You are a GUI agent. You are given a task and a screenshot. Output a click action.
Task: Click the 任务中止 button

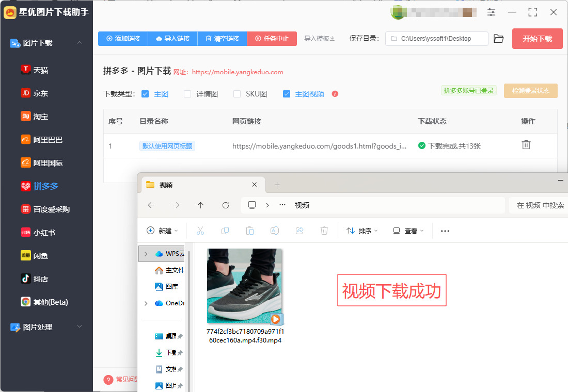coord(272,38)
